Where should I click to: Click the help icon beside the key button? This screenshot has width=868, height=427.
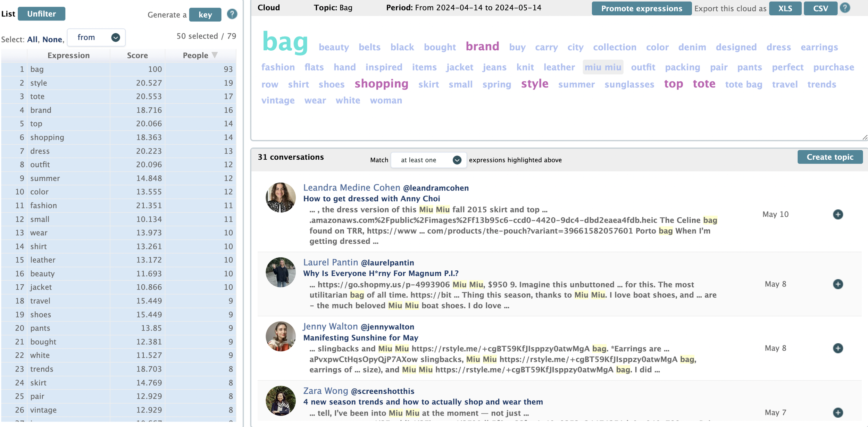click(x=232, y=14)
